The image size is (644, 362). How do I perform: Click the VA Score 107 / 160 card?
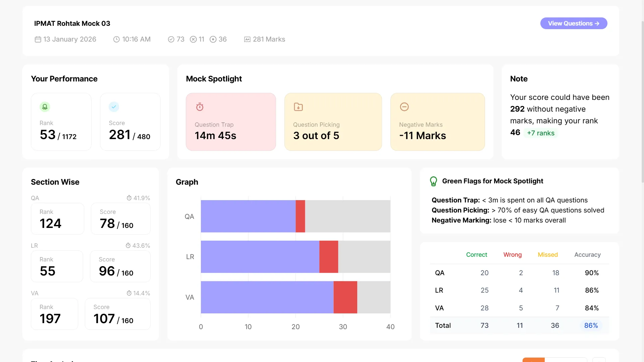118,314
